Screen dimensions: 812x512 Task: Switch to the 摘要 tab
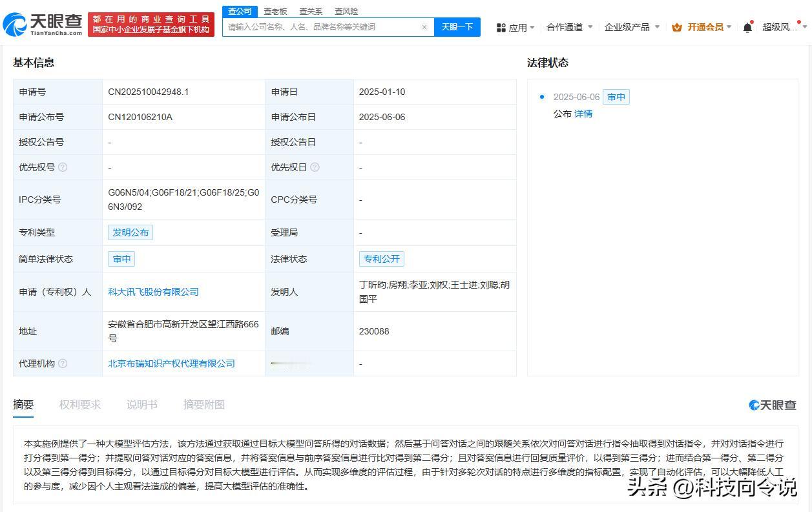(23, 405)
